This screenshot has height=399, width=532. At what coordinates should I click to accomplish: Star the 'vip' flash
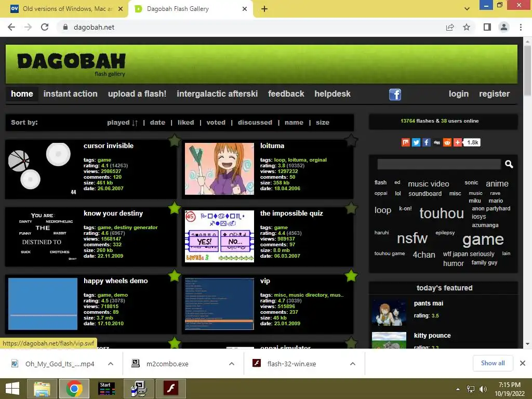click(351, 275)
